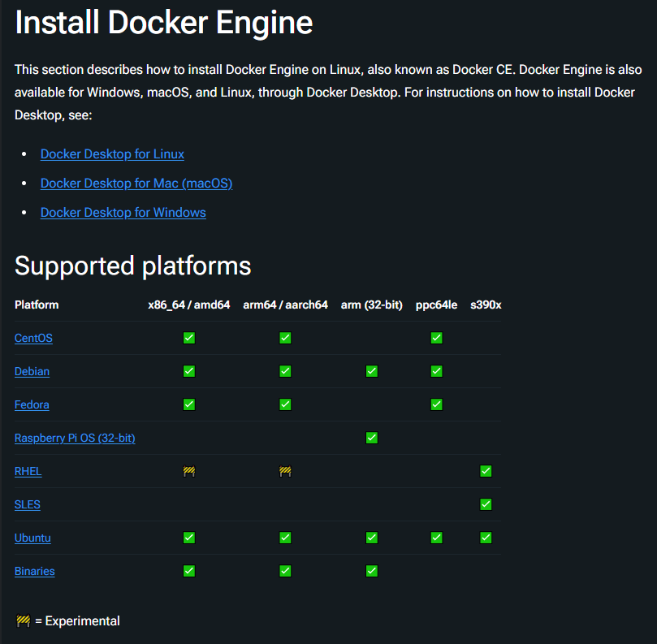Click CentOS ppc64le checkmark icon
This screenshot has width=657, height=644.
coord(437,338)
